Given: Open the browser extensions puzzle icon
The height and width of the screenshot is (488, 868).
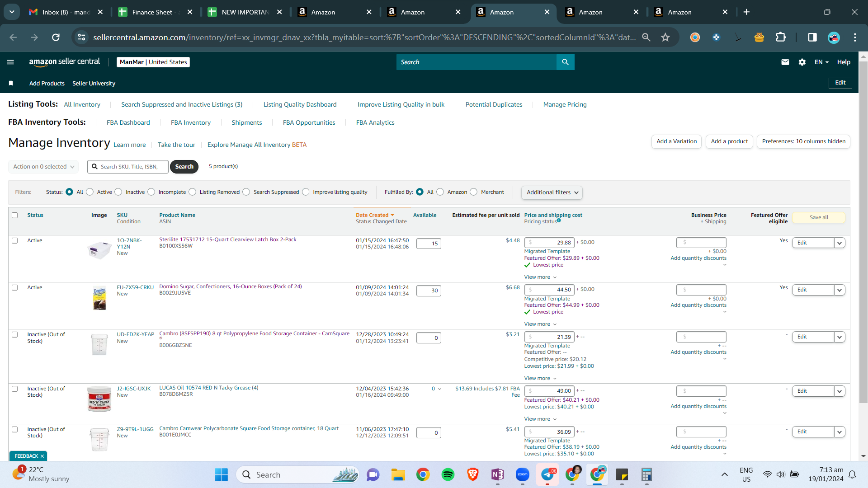Looking at the screenshot, I should (781, 37).
